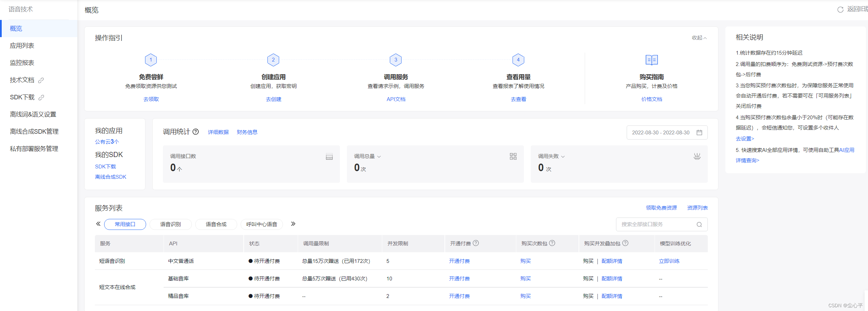
Task: Click 领取免费资源 link
Action: [x=661, y=208]
